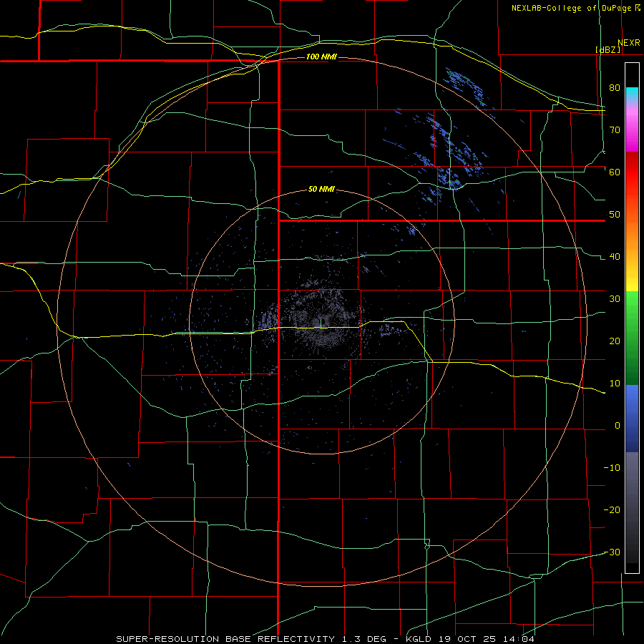Select the "-10" value on the dBZ scale
The height and width of the screenshot is (644, 644).
point(612,468)
